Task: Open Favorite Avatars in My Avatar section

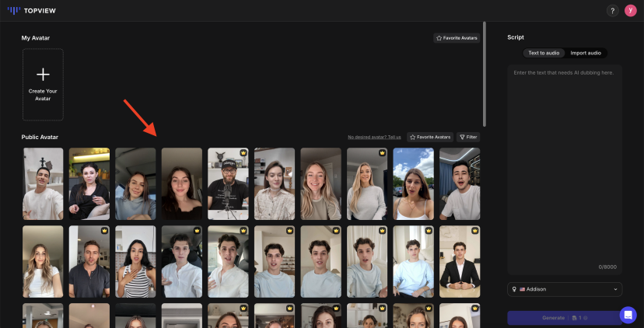Action: pyautogui.click(x=457, y=38)
